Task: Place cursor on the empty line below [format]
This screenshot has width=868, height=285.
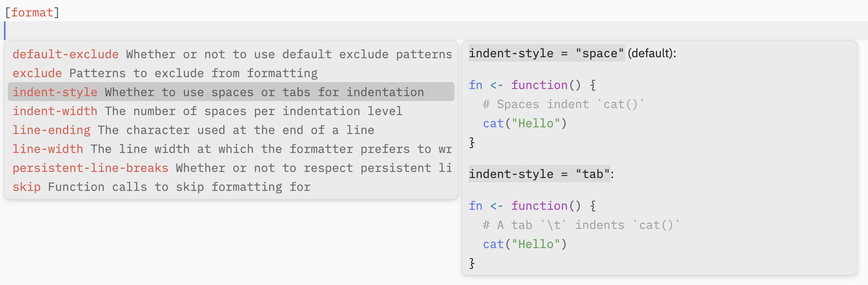Action: click(x=237, y=31)
